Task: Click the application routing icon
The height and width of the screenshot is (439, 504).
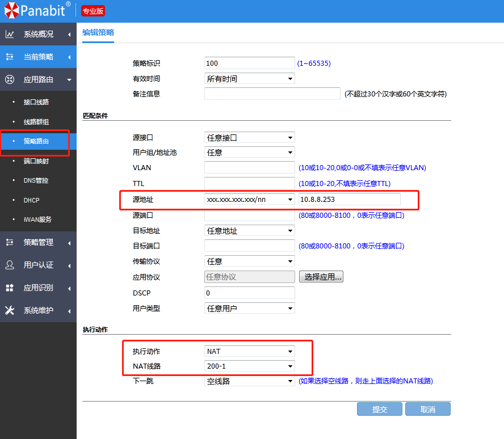Action: (x=10, y=79)
